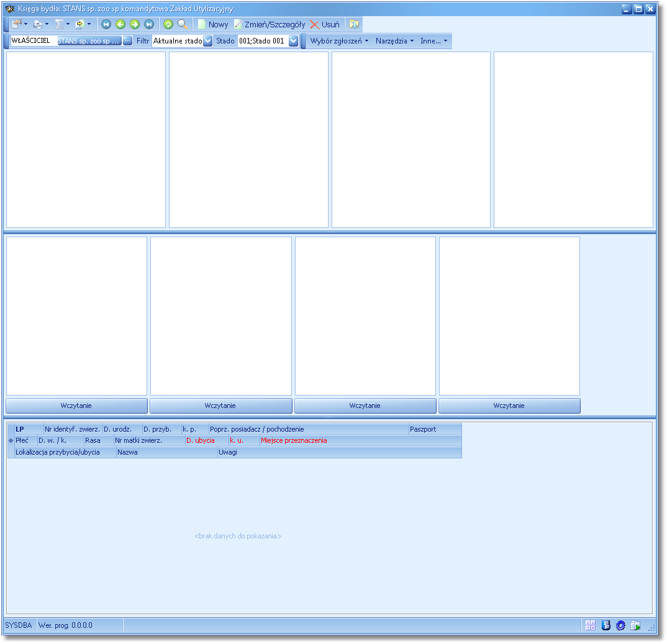This screenshot has height=644, width=667.
Task: Click the file cabinet icon in status bar
Action: 606,625
